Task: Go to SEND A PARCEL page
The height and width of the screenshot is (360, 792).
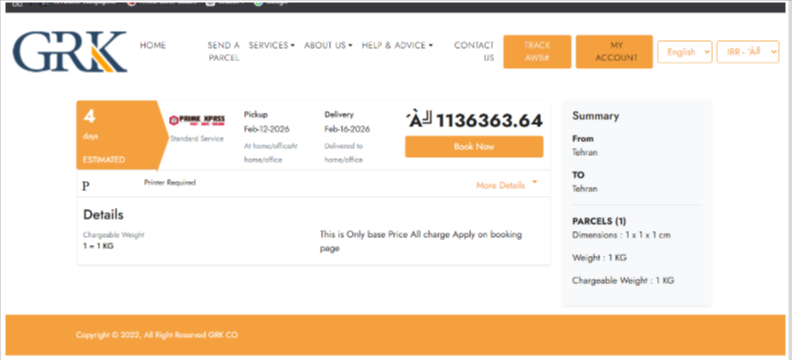Action: (x=224, y=52)
